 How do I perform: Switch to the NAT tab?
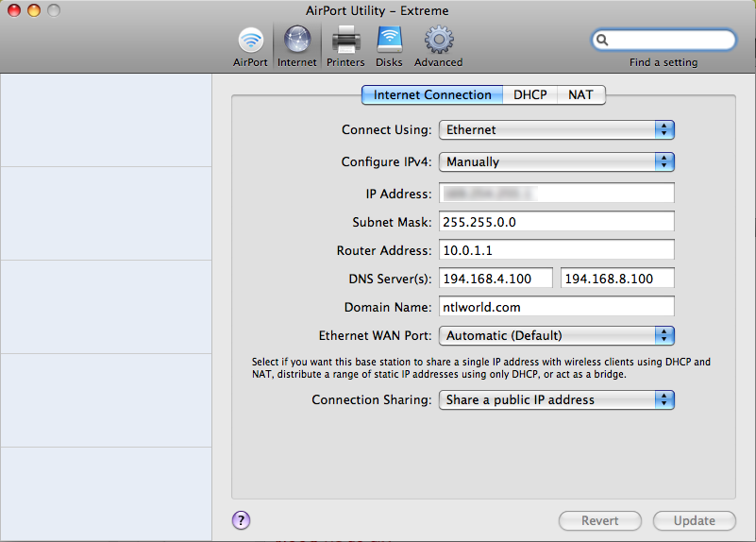tap(581, 94)
